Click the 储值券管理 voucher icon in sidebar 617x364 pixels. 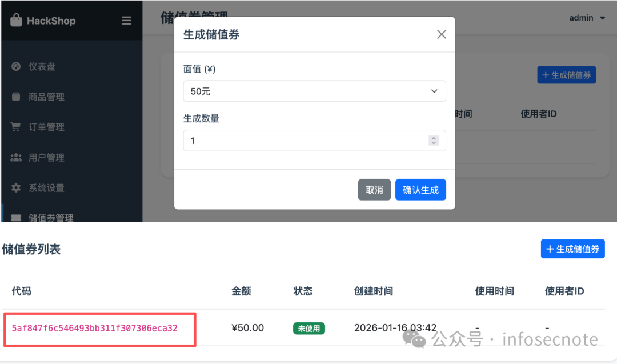click(17, 217)
